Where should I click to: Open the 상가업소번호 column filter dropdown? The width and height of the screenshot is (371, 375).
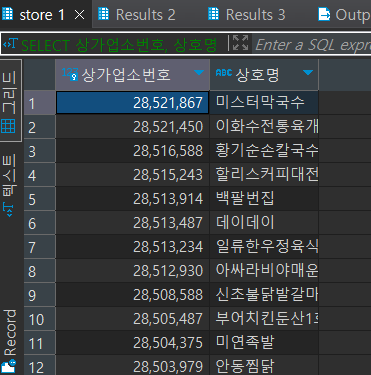(x=199, y=72)
